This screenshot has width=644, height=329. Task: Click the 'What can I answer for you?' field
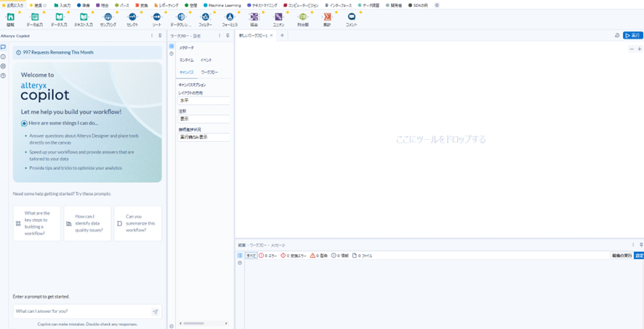[82, 312]
